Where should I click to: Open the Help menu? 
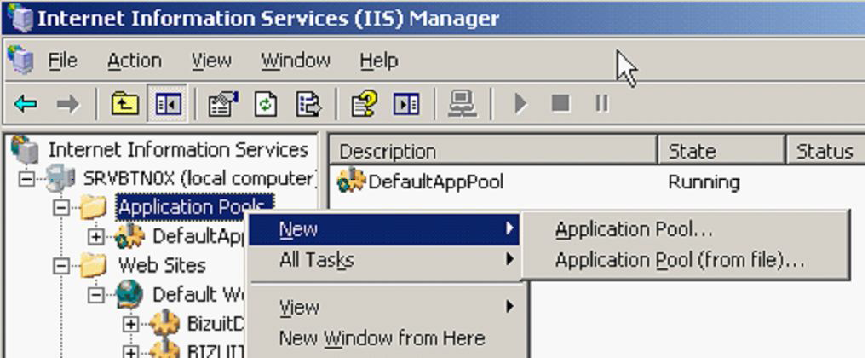click(379, 61)
